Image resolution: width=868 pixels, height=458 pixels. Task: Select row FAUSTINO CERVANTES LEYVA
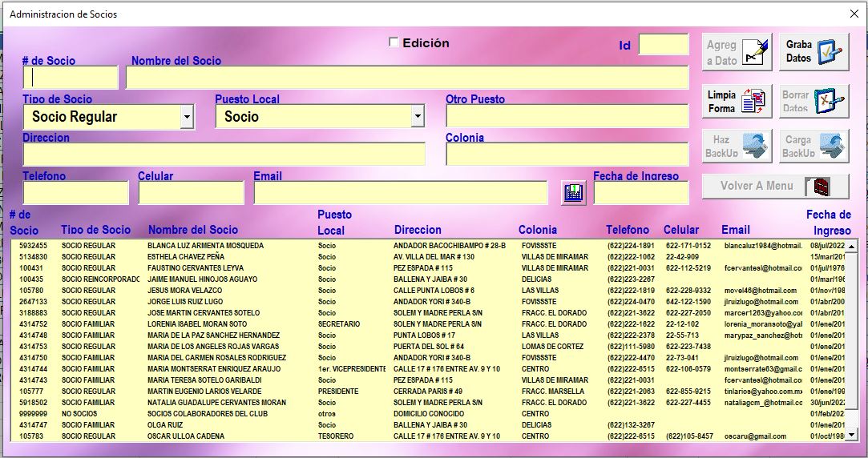[x=429, y=267]
